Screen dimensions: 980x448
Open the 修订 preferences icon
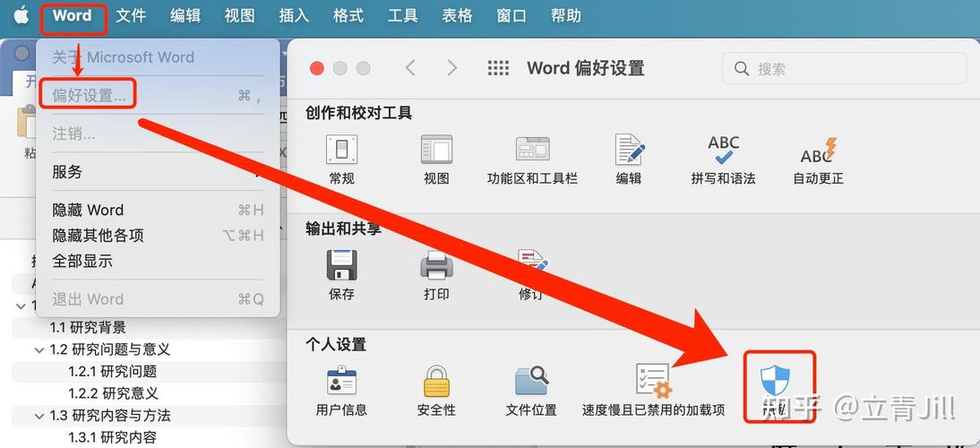(532, 264)
